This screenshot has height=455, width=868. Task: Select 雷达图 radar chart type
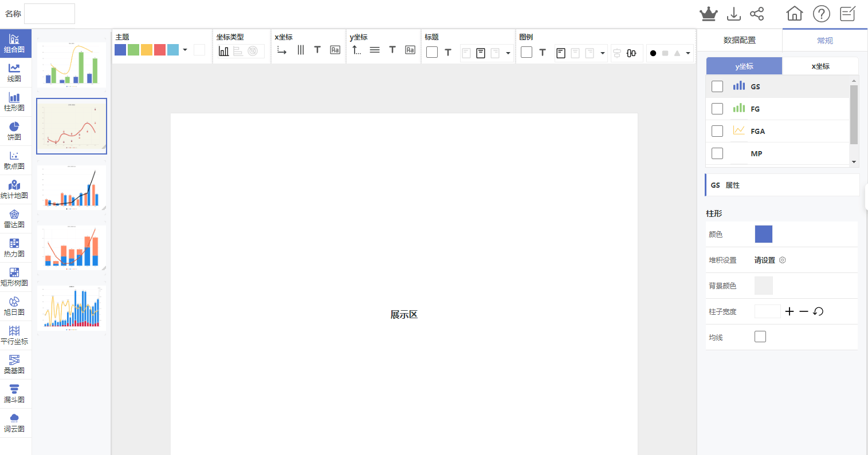click(14, 218)
